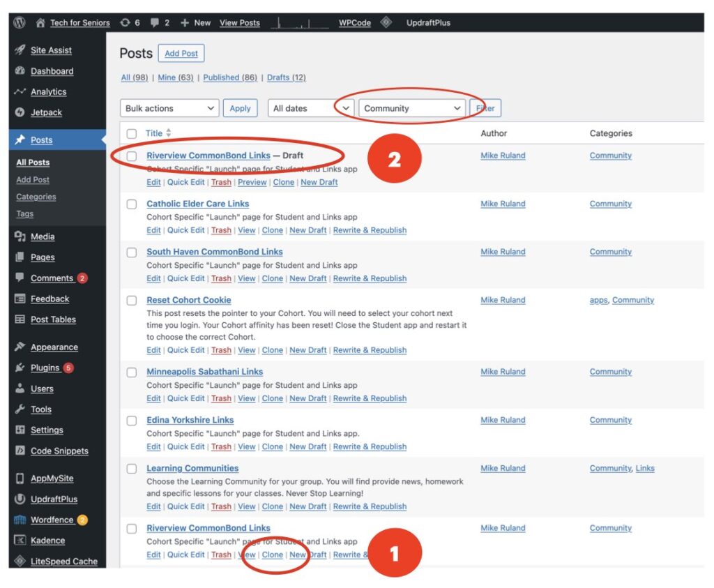The height and width of the screenshot is (588, 714).
Task: Click the updates icon showing 6
Action: [126, 22]
